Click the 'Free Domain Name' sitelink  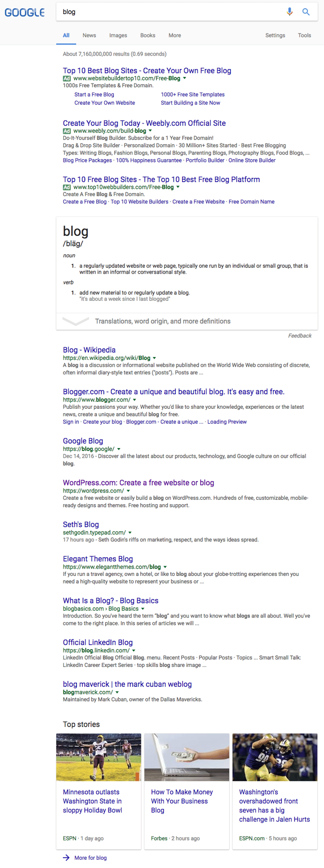click(251, 201)
